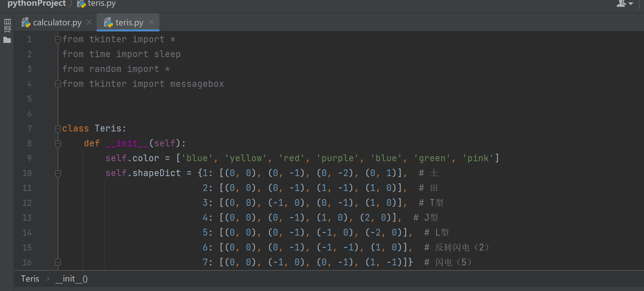Click the __init__ method name on line 8
The width and height of the screenshot is (644, 291).
click(127, 143)
